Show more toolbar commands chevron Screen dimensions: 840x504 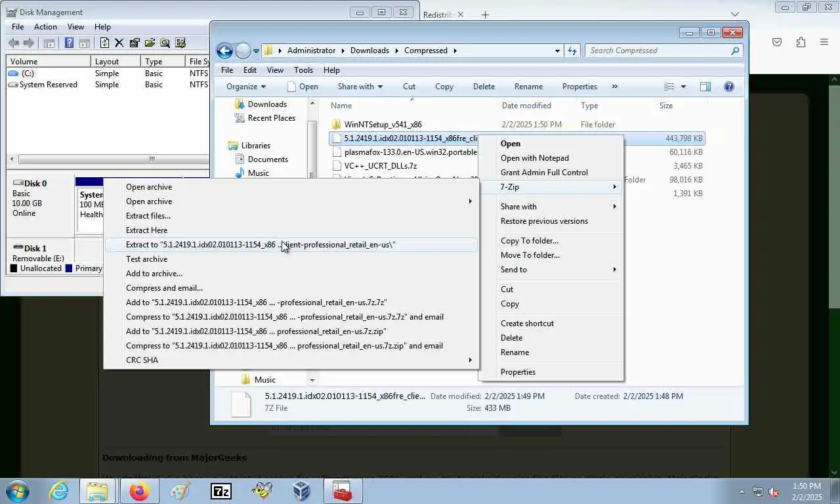pyautogui.click(x=614, y=87)
